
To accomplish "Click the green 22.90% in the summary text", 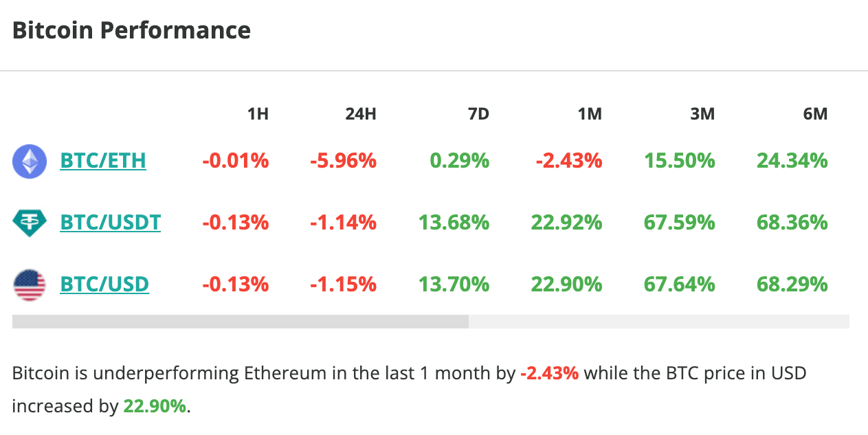I will click(x=155, y=406).
